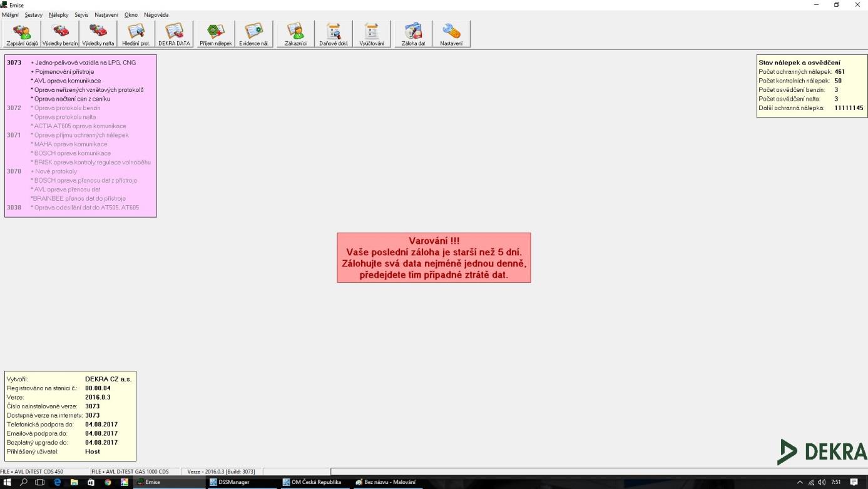This screenshot has height=489, width=868.
Task: Open the Nápověda help menu
Action: click(x=156, y=15)
